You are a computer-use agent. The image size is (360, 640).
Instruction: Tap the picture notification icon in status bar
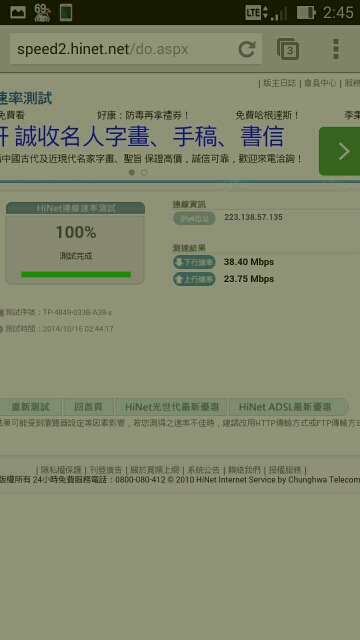18,12
